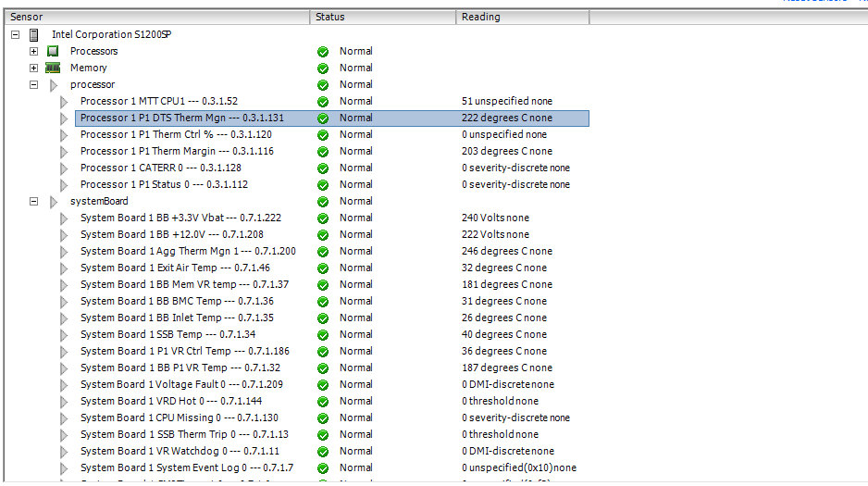Viewport: 868px width, 486px height.
Task: Click the status check icon for Exit Air Temp
Action: coord(323,268)
